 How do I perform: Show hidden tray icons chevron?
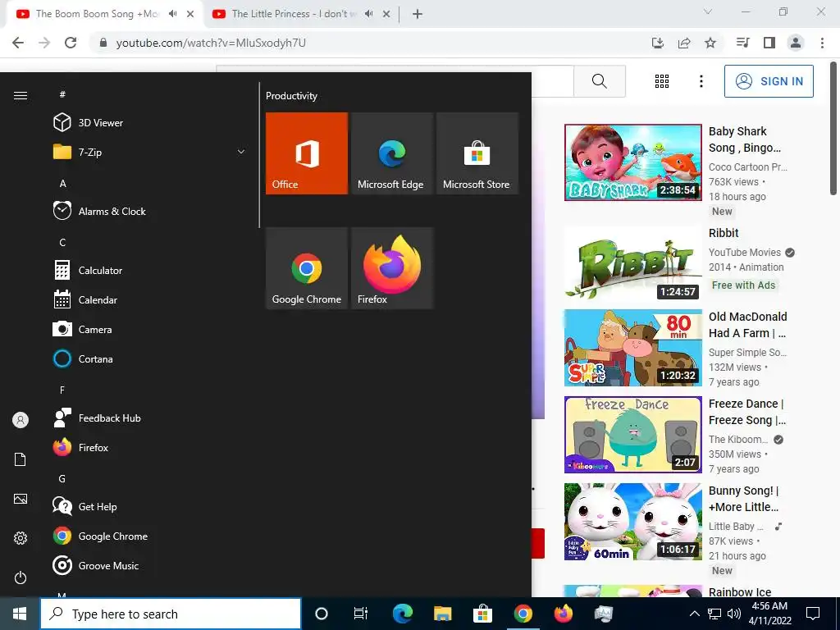pos(694,614)
